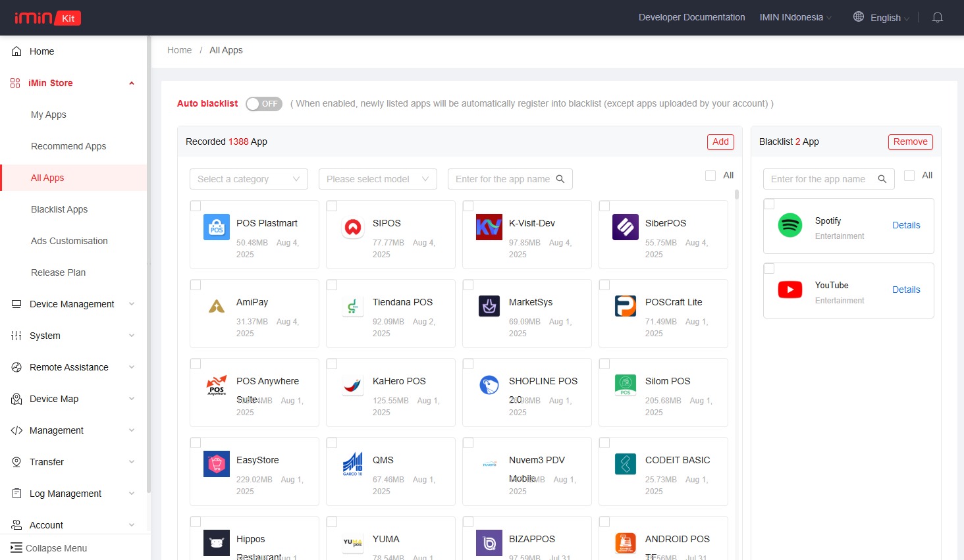This screenshot has width=964, height=560.
Task: Click the Add button for recorded apps
Action: tap(720, 141)
